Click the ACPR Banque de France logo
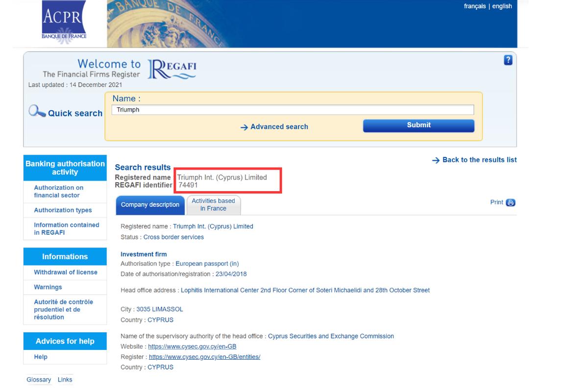Viewport: 588px width, 392px height. (x=64, y=23)
